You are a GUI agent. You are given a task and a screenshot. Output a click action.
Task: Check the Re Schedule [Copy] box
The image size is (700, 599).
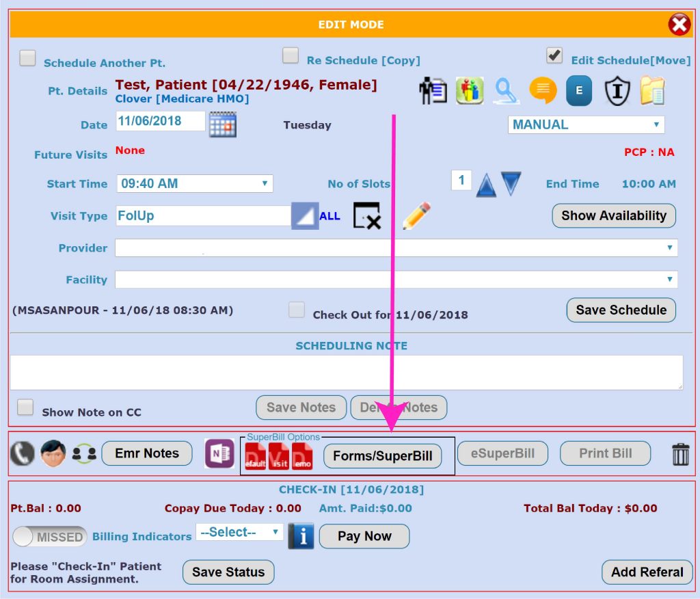[291, 55]
